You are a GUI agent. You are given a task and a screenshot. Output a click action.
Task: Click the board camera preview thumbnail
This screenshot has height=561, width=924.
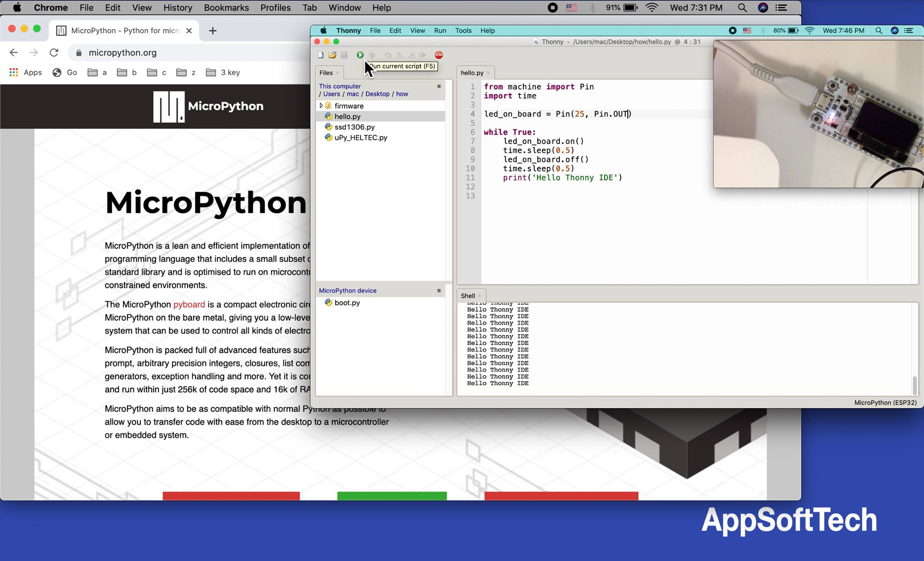coord(818,114)
